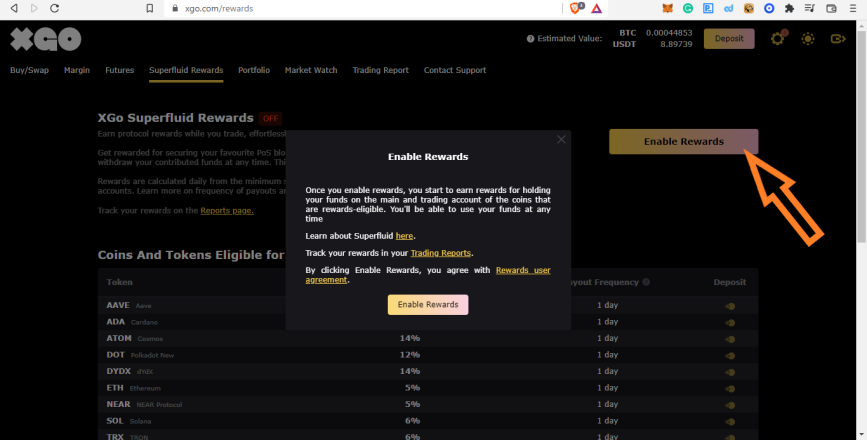Screen dimensions: 867x440
Task: Click the blue circle extension icon
Action: (x=769, y=8)
